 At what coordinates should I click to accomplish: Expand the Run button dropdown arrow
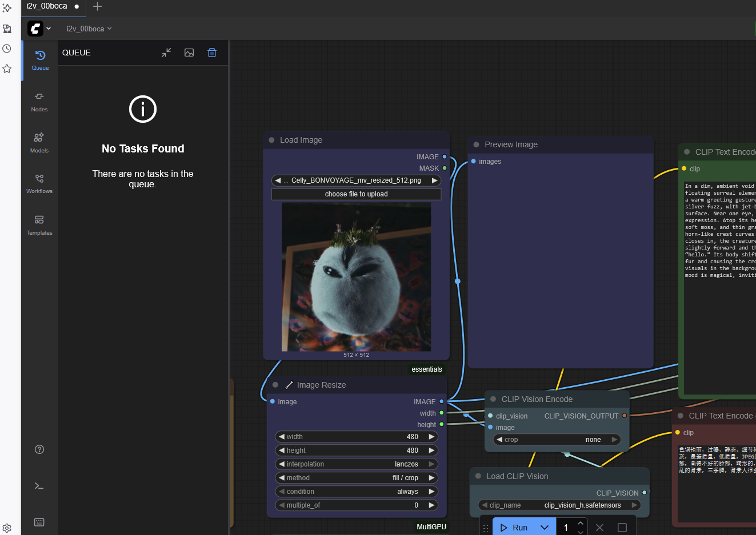point(545,528)
